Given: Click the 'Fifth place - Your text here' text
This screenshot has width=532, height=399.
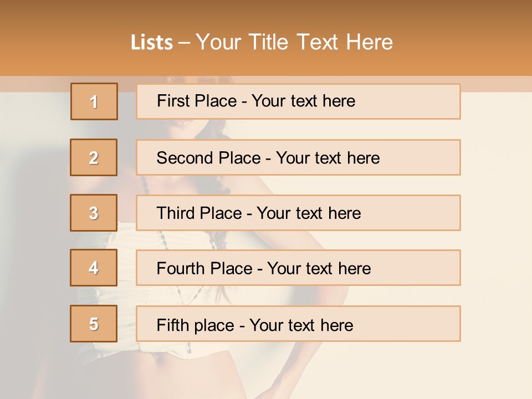Looking at the screenshot, I should pyautogui.click(x=254, y=325).
